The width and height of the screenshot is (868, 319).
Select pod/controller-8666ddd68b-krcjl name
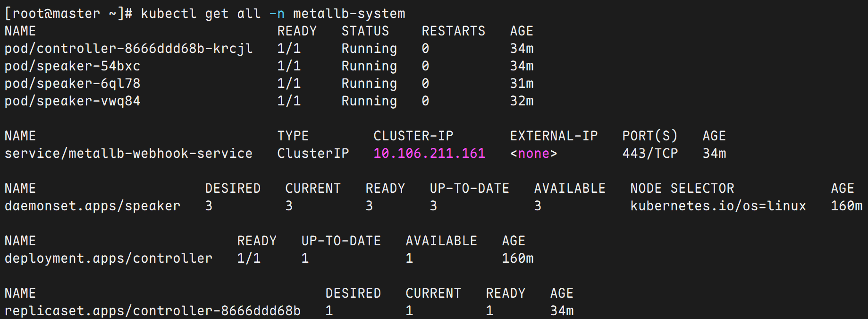pos(129,49)
